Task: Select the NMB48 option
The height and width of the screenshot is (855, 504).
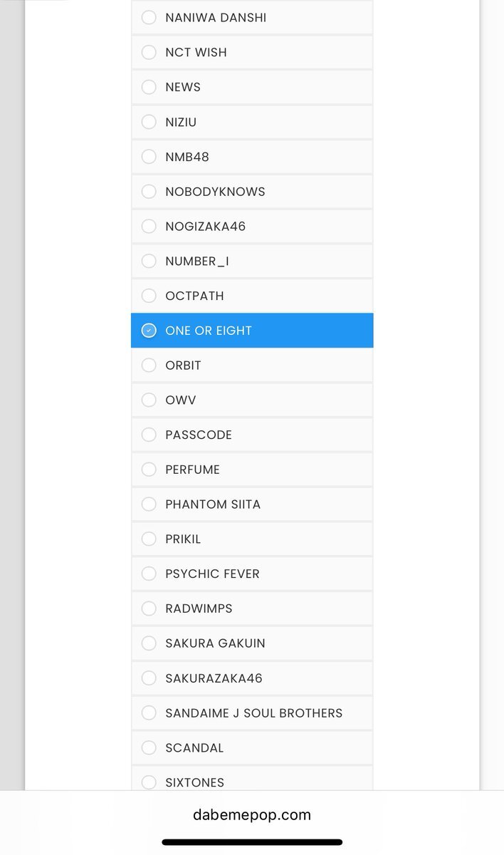Action: click(x=252, y=157)
